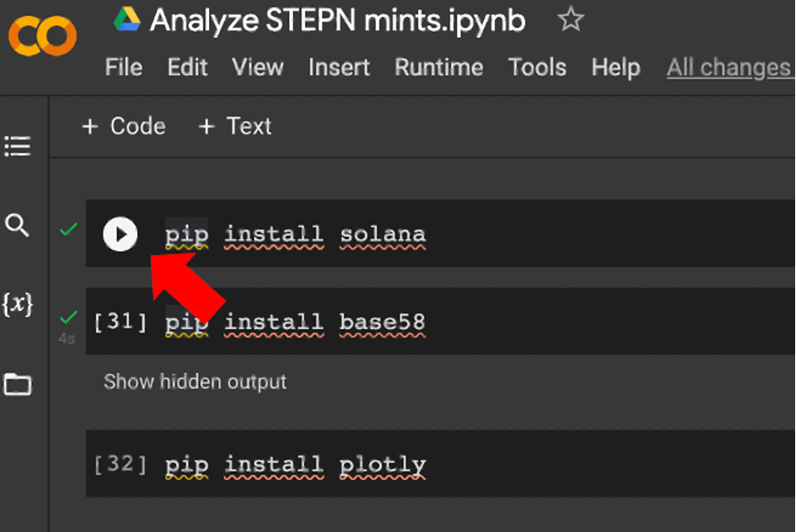Click the notebook title Analyze STEPN mints.ipynb
The width and height of the screenshot is (796, 532).
337,21
